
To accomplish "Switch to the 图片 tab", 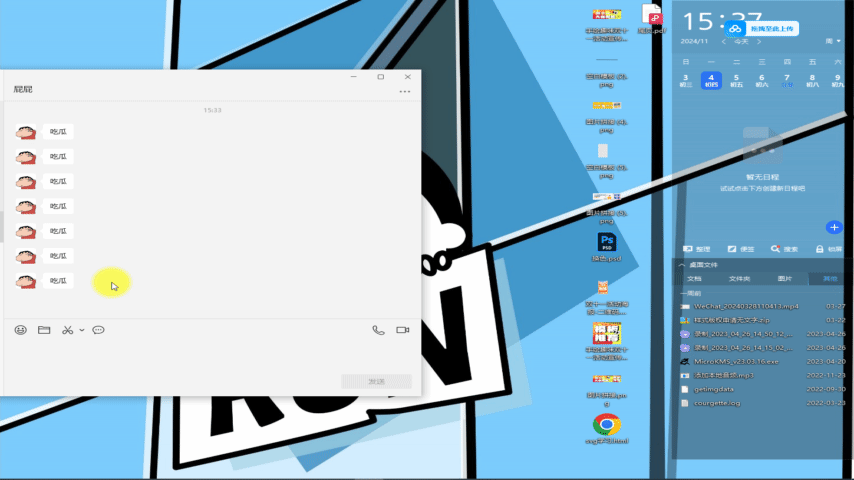I will [x=785, y=279].
